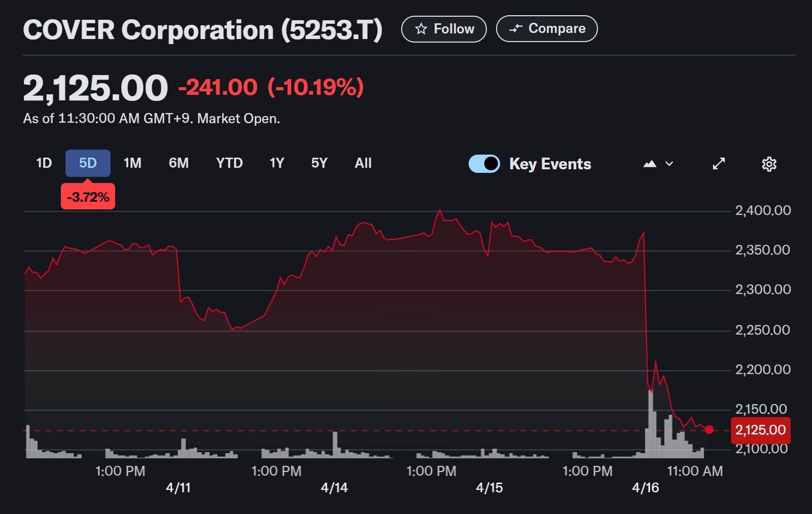Select the 5D range tab
The width and height of the screenshot is (812, 514).
pos(88,163)
